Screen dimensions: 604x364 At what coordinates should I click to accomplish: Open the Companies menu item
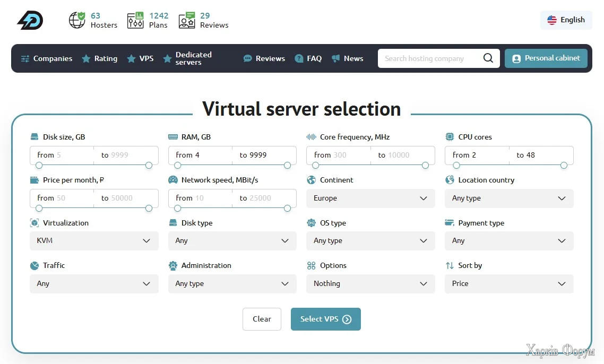[x=47, y=58]
